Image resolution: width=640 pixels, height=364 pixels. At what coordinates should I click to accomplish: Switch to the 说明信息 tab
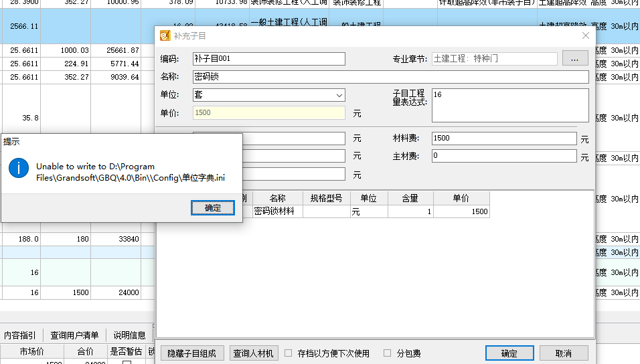point(129,335)
